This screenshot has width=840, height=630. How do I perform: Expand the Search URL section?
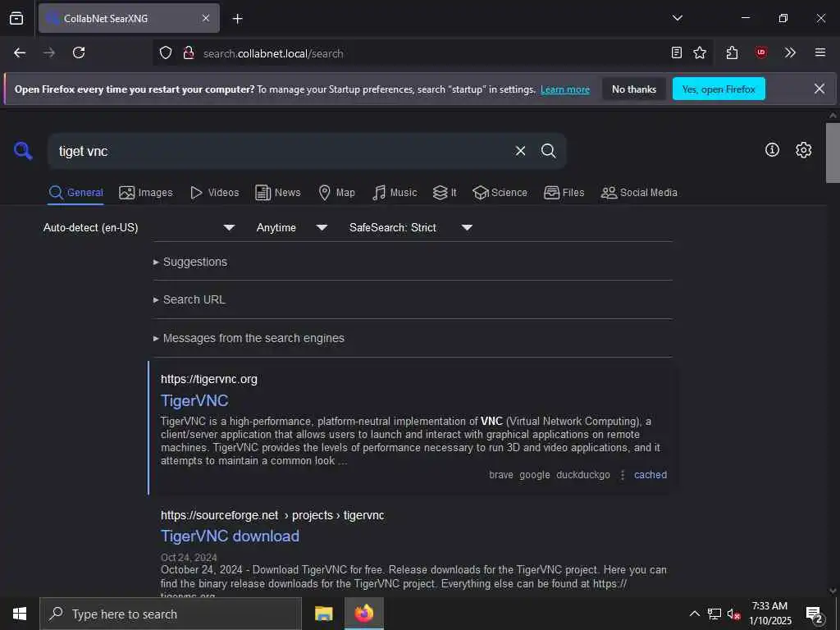[x=189, y=300]
